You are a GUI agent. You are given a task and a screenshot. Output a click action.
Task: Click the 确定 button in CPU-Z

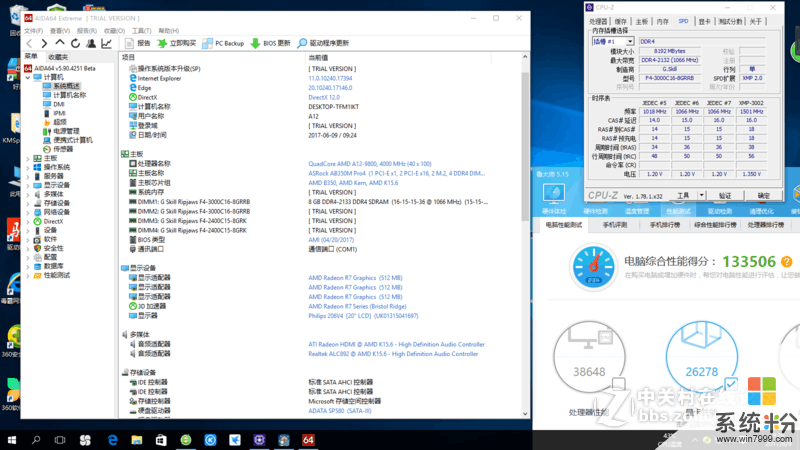764,196
